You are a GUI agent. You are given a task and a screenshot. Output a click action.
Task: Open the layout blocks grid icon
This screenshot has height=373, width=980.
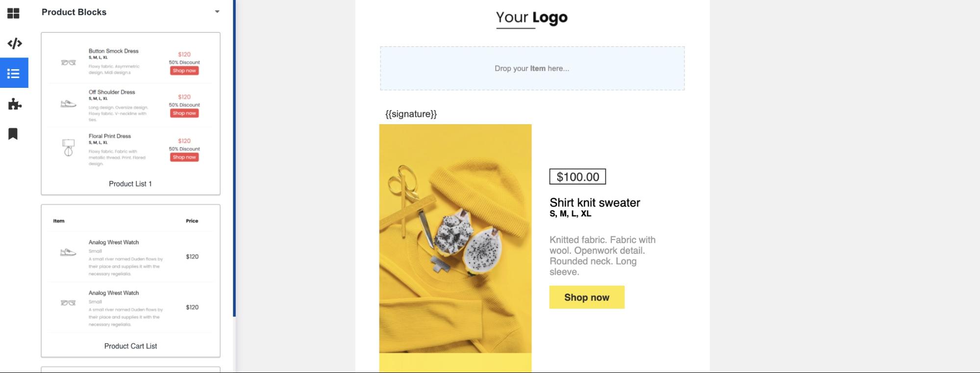14,13
